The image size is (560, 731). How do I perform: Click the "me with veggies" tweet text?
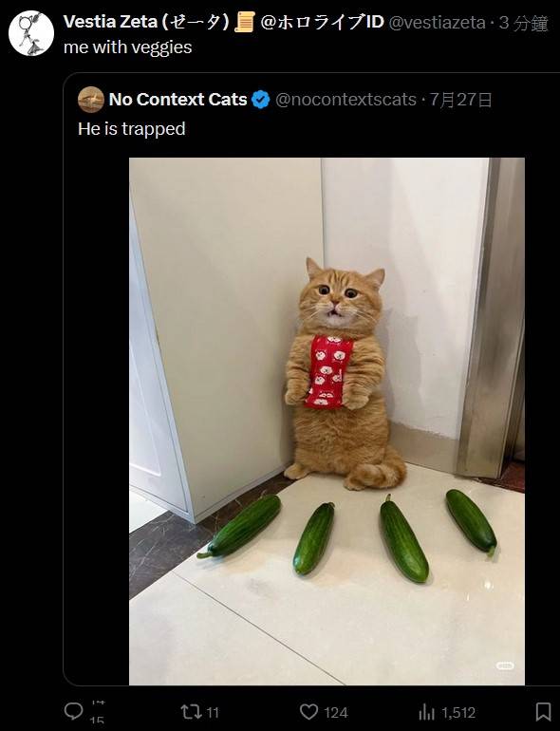pos(128,47)
